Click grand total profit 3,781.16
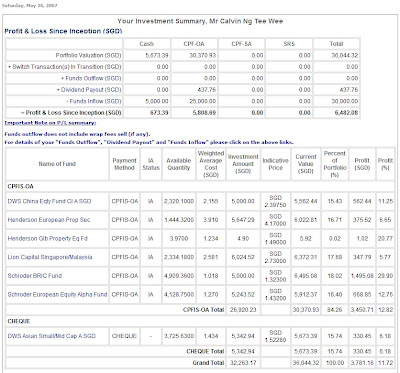Image resolution: width=400 pixels, height=373 pixels. [362, 363]
